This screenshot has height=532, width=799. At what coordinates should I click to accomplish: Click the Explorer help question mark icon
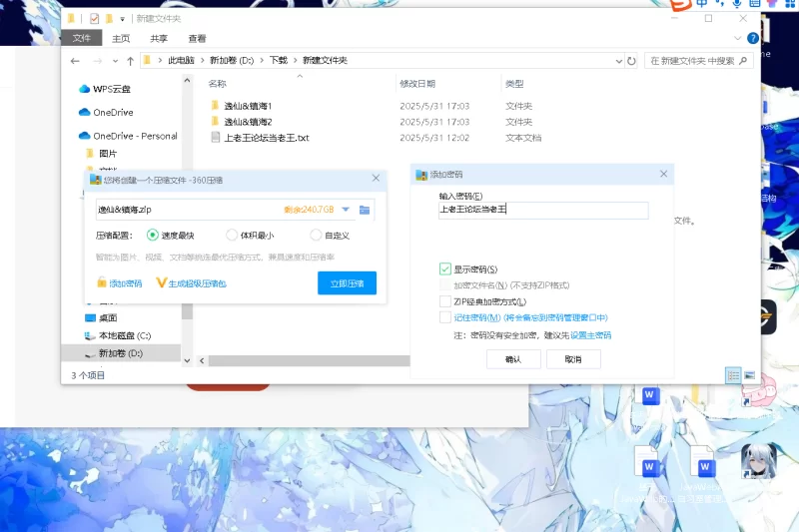pos(753,38)
